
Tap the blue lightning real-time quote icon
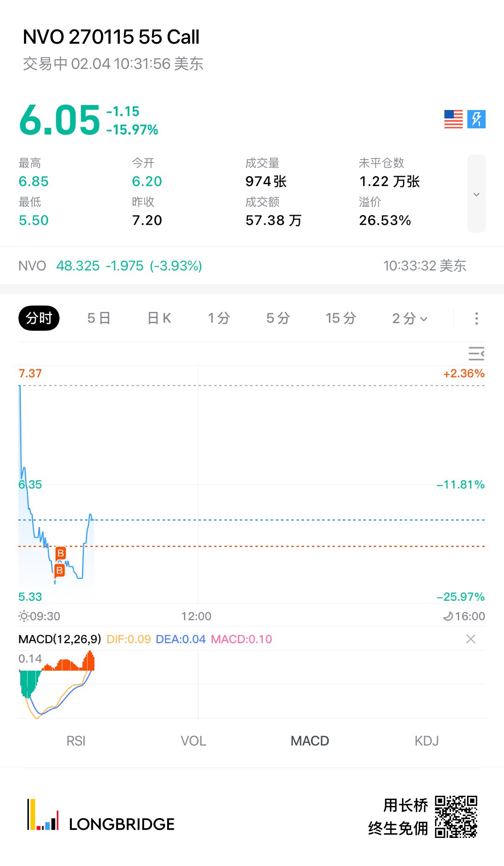click(476, 119)
